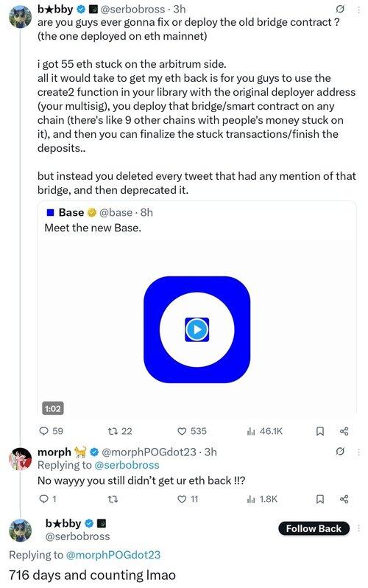This screenshot has height=588, width=368.
Task: Play the Base video in quoted tweet
Action: pos(197,329)
